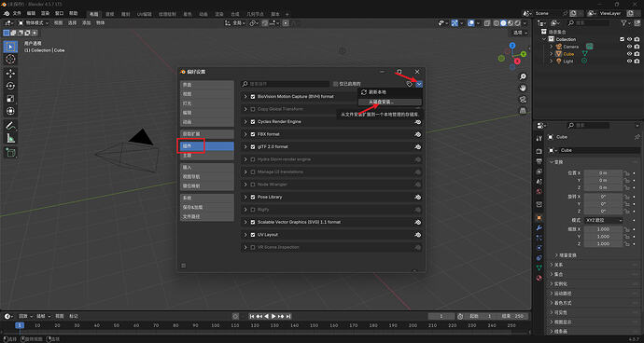Click the Scale Z value field

click(x=603, y=244)
